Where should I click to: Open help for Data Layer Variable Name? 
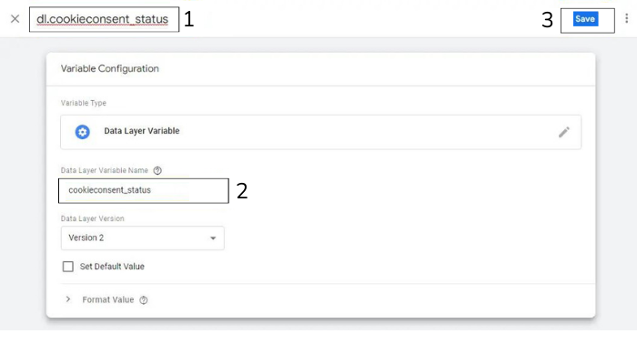pos(157,170)
